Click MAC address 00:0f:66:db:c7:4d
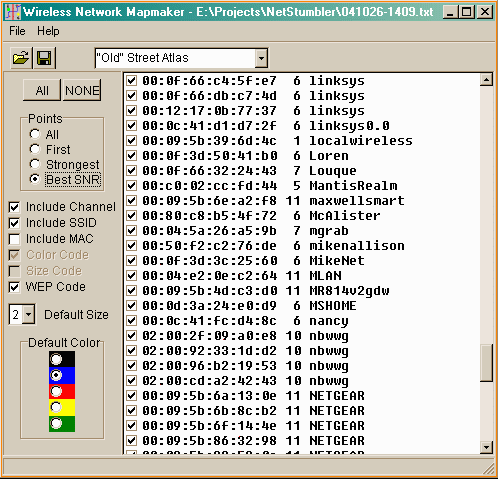The image size is (498, 479). [x=209, y=96]
